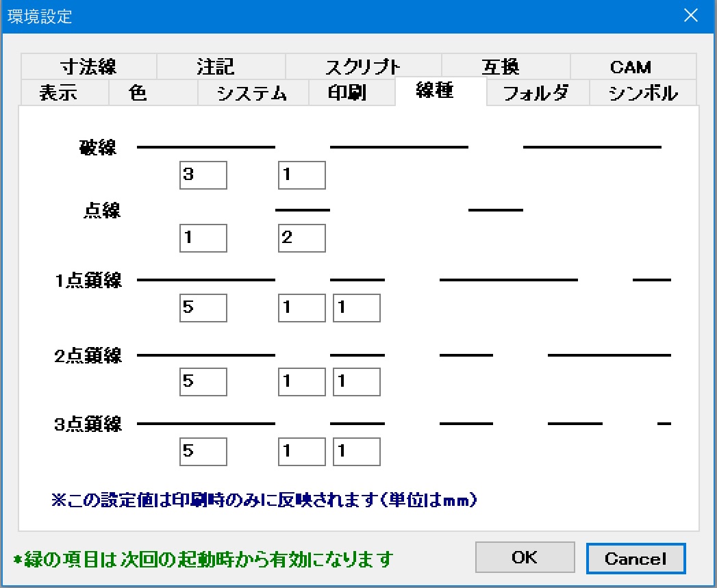Screen dimensions: 717x588
Task: Open the 表示 tab
Action: point(64,93)
